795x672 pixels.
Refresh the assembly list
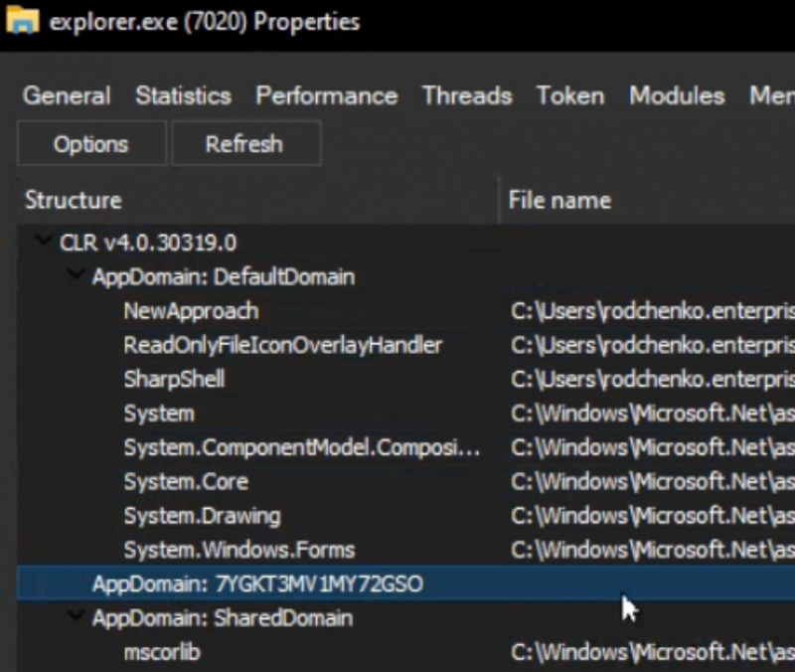245,143
